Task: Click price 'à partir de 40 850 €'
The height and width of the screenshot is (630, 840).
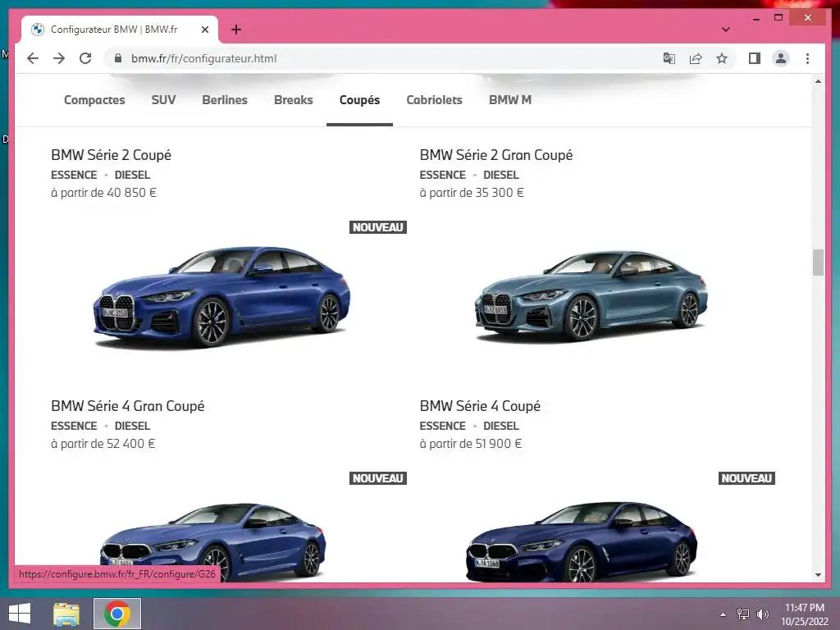Action: click(x=103, y=193)
